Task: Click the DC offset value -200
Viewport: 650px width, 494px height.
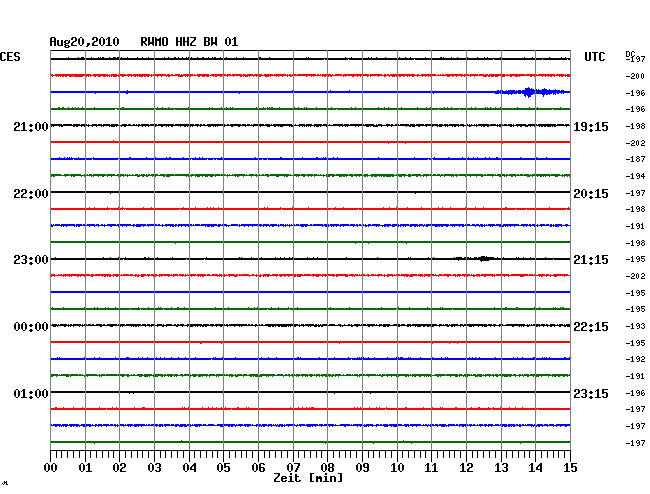Action: 635,76
